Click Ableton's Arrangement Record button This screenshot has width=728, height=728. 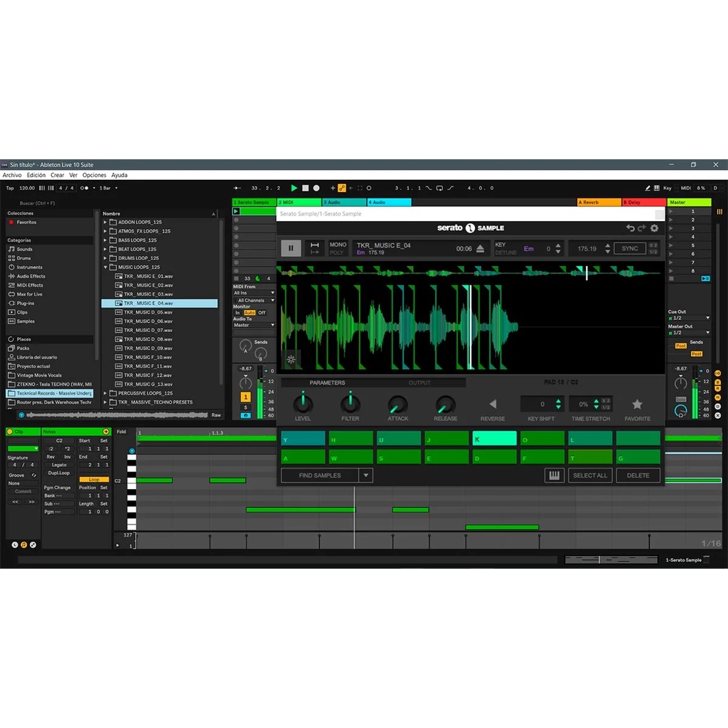click(x=316, y=188)
